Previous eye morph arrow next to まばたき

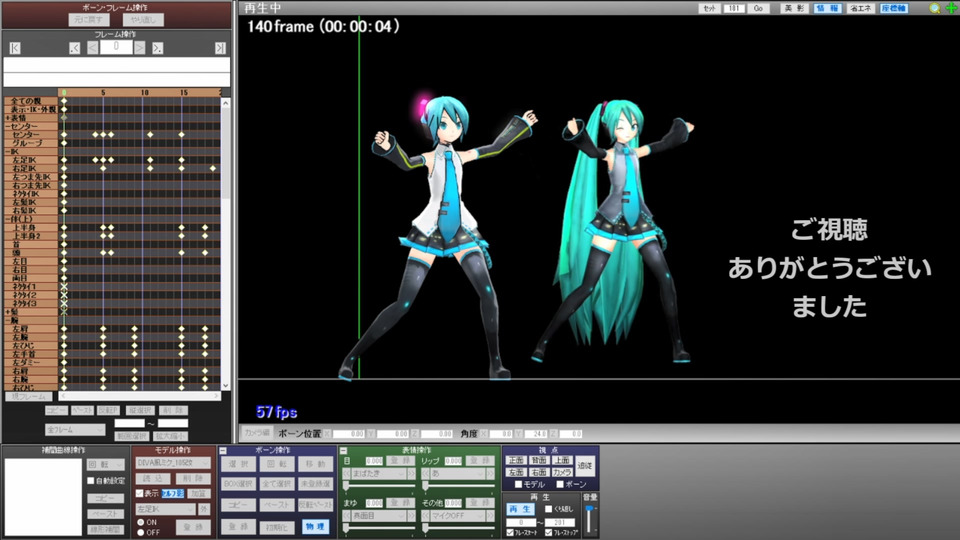(x=347, y=474)
